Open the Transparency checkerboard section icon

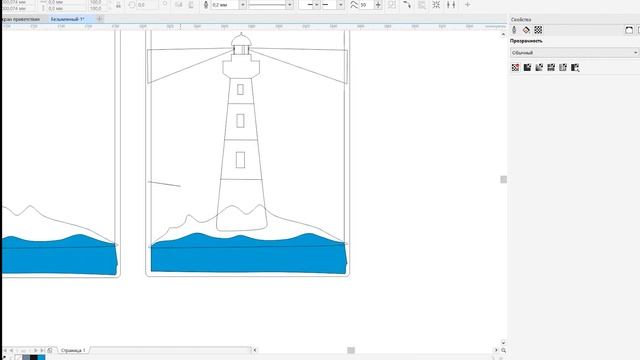click(538, 30)
